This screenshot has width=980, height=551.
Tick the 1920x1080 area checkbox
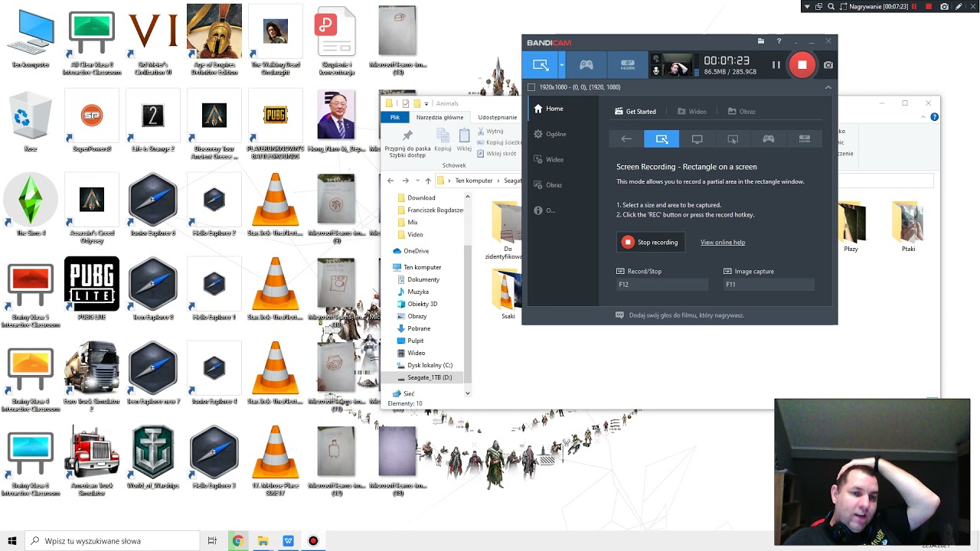[x=531, y=87]
